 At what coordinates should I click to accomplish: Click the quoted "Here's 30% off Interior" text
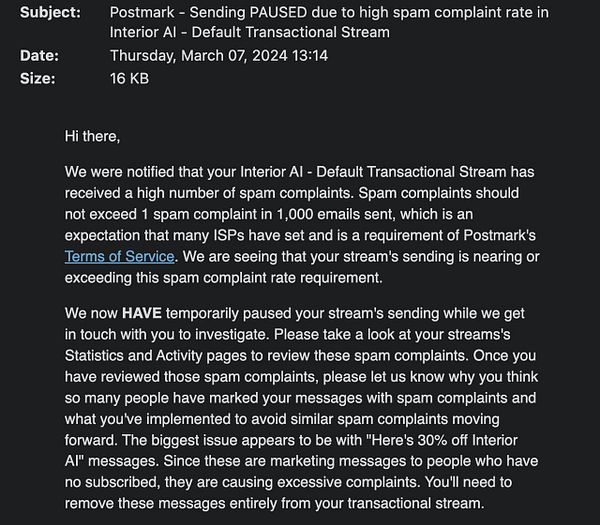(x=442, y=440)
